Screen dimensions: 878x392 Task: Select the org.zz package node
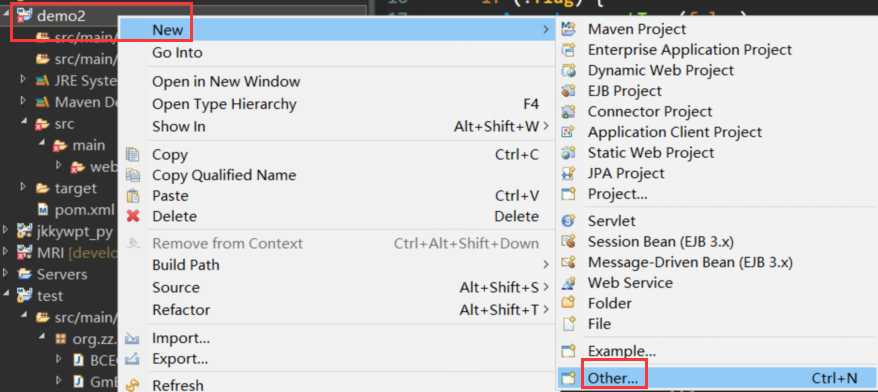click(95, 339)
